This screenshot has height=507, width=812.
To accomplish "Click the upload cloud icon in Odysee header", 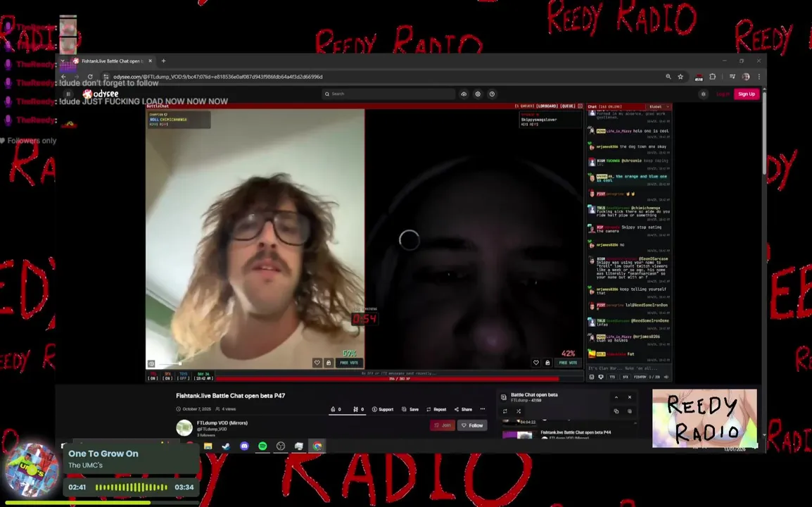I will [464, 94].
